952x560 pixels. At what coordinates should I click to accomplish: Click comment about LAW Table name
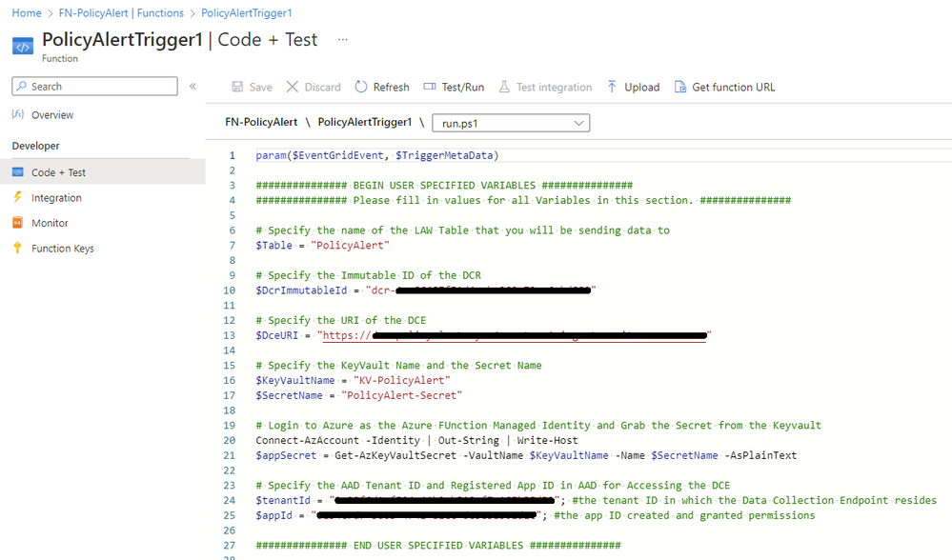(462, 230)
